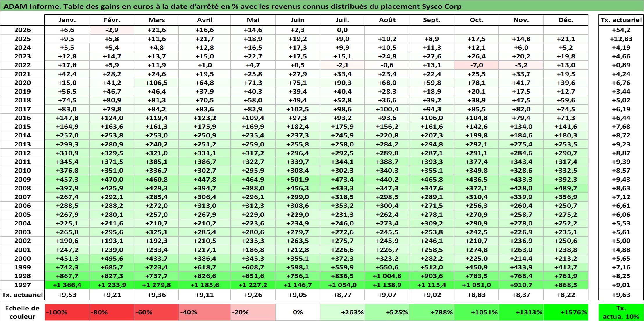Pick the +525% color scale swatch
The width and height of the screenshot is (644, 321).
click(x=387, y=312)
